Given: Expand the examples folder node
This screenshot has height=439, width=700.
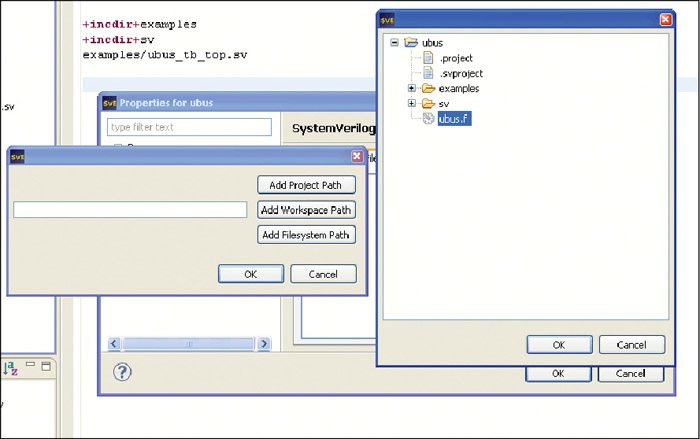Looking at the screenshot, I should coord(411,88).
